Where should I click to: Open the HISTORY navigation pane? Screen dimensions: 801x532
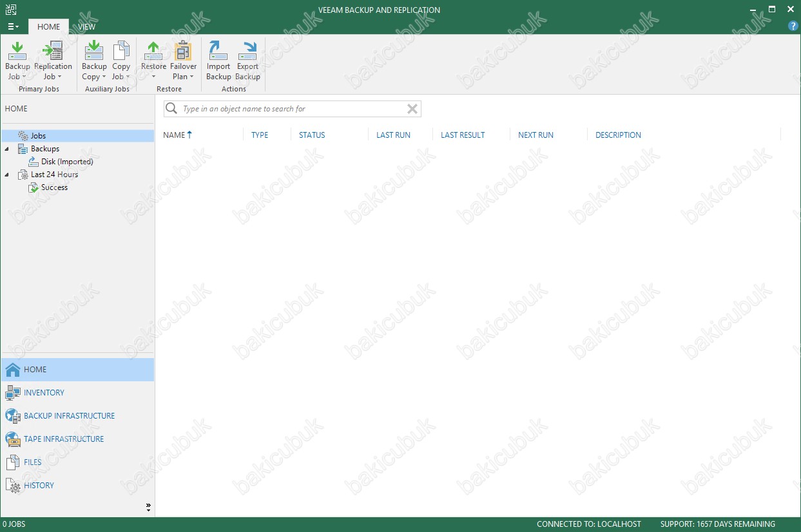(77, 486)
